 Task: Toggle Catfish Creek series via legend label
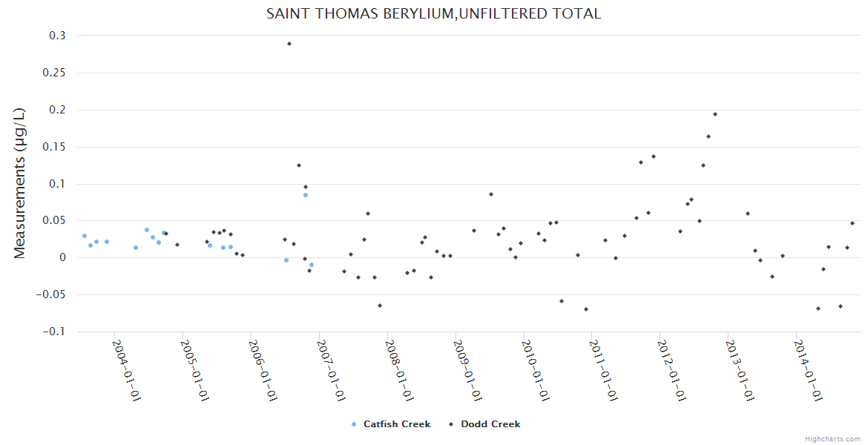click(397, 424)
